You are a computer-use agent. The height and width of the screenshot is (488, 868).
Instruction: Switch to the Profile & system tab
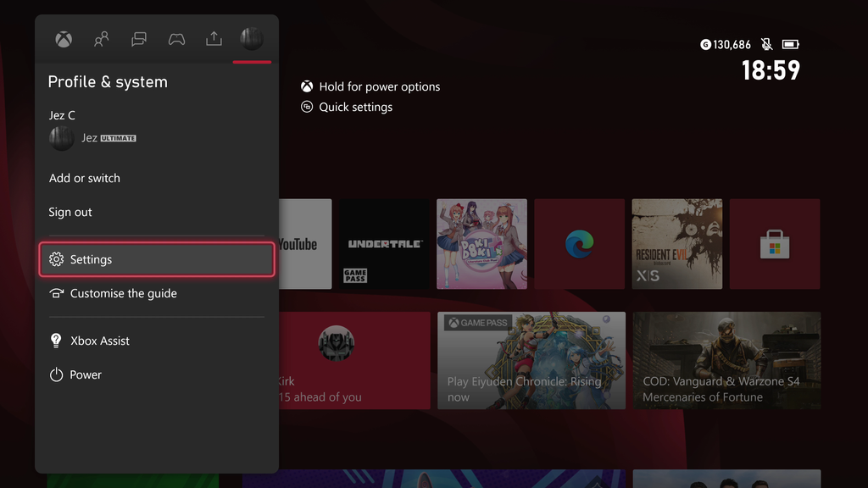[x=251, y=39]
